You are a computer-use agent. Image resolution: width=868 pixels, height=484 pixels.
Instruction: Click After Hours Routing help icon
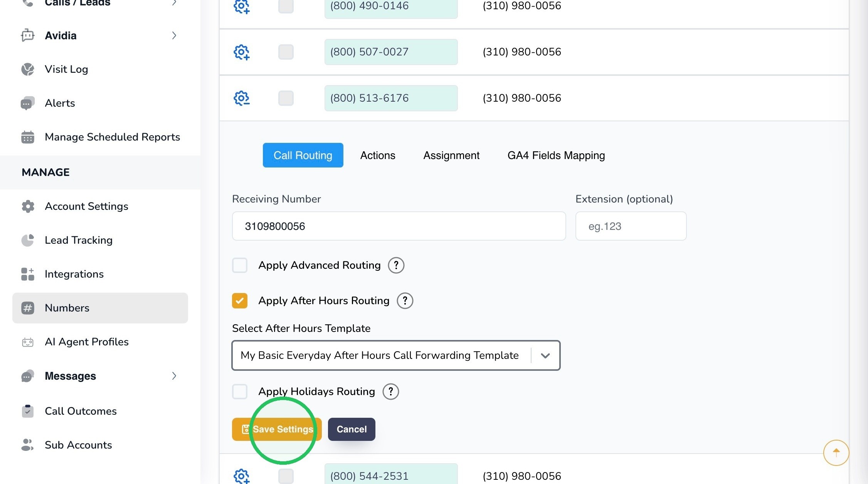[x=405, y=301]
